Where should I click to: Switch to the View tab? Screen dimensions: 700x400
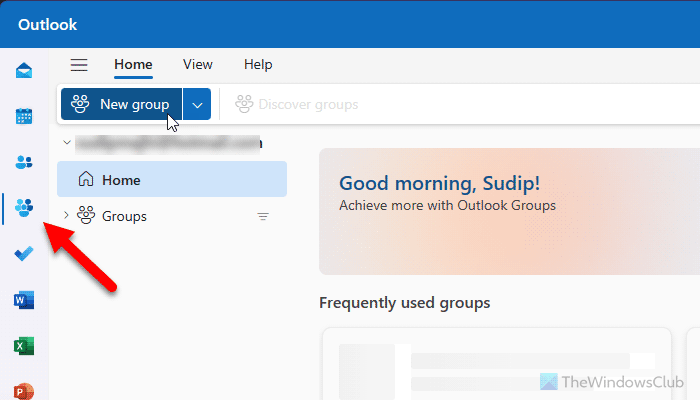pos(197,65)
